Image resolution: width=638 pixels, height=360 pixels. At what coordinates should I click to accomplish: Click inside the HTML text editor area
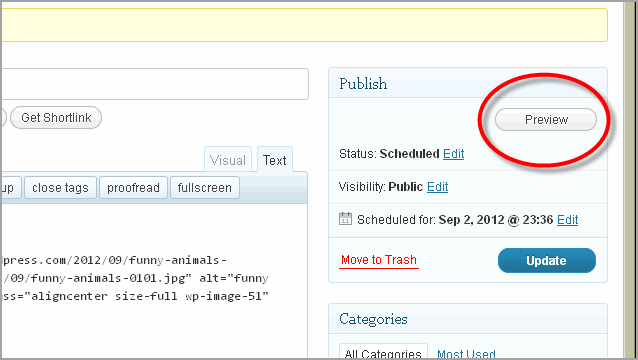154,281
